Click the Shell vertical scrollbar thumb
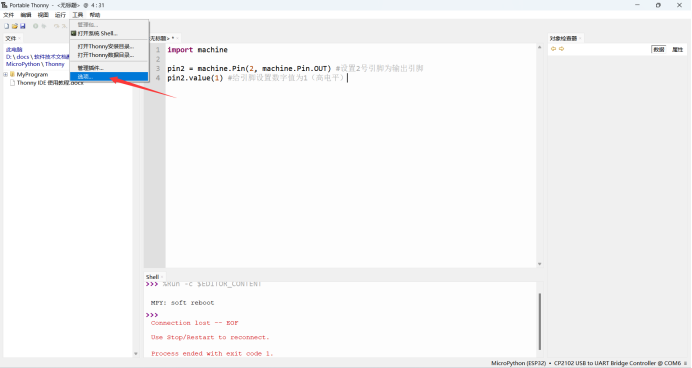The width and height of the screenshot is (692, 368). click(x=540, y=321)
